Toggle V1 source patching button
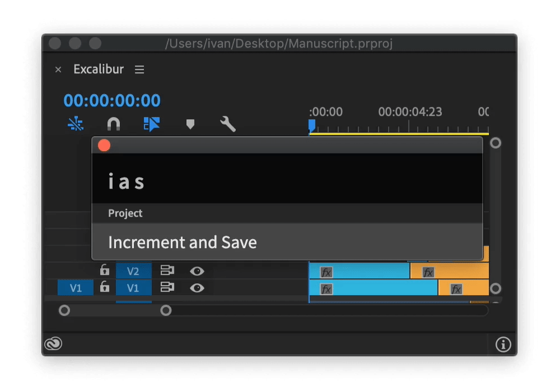Screen dimensions: 560x392 (76, 288)
